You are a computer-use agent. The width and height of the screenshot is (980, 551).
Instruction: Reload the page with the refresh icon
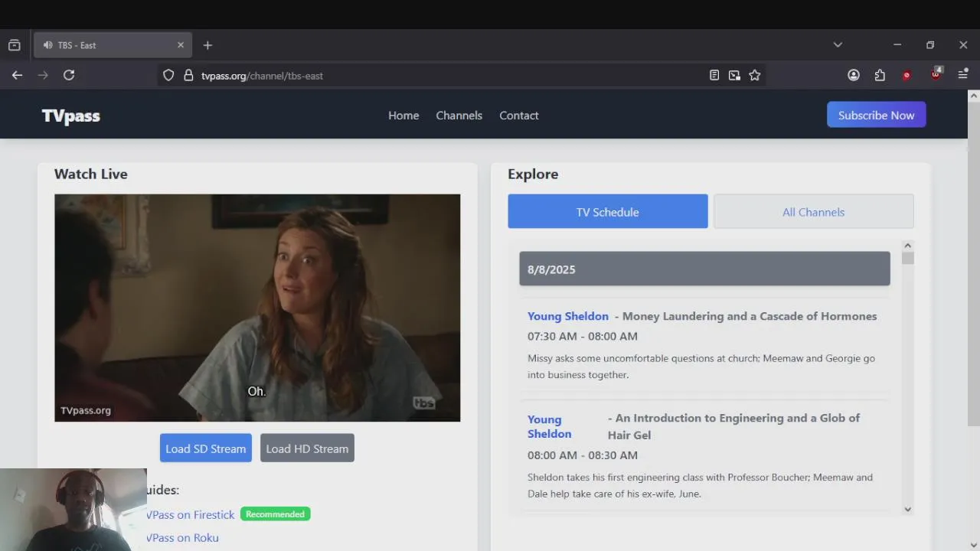69,75
